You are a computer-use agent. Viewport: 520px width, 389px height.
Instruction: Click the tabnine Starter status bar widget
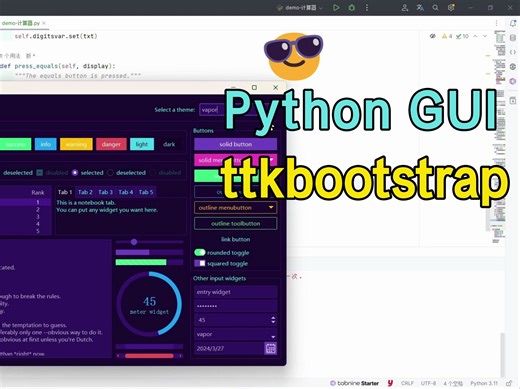click(x=354, y=383)
